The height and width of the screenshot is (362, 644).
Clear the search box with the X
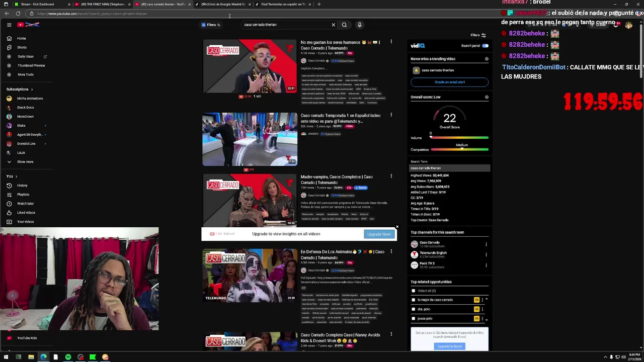click(333, 25)
